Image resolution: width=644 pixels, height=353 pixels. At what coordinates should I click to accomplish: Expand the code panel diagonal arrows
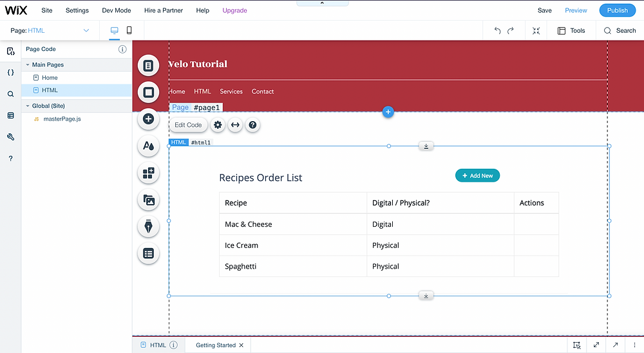pos(596,345)
